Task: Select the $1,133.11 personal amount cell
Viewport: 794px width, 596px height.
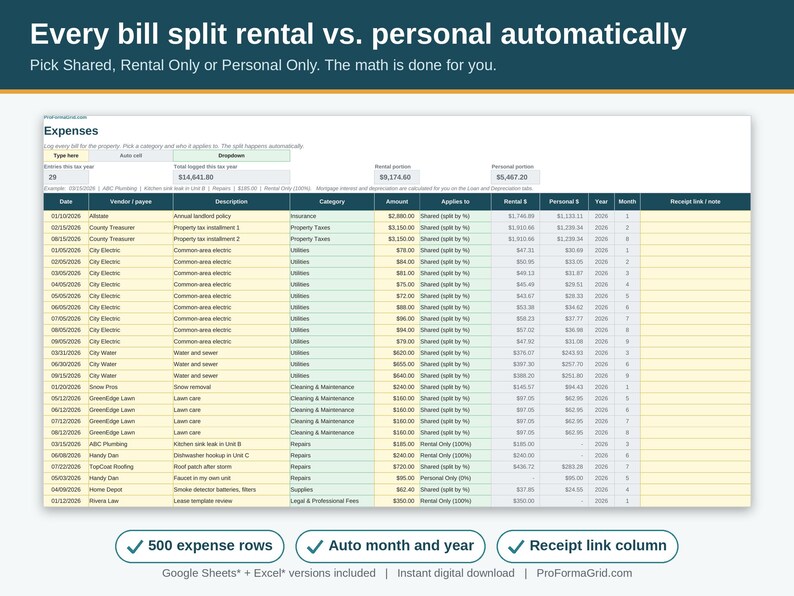Action: click(564, 216)
